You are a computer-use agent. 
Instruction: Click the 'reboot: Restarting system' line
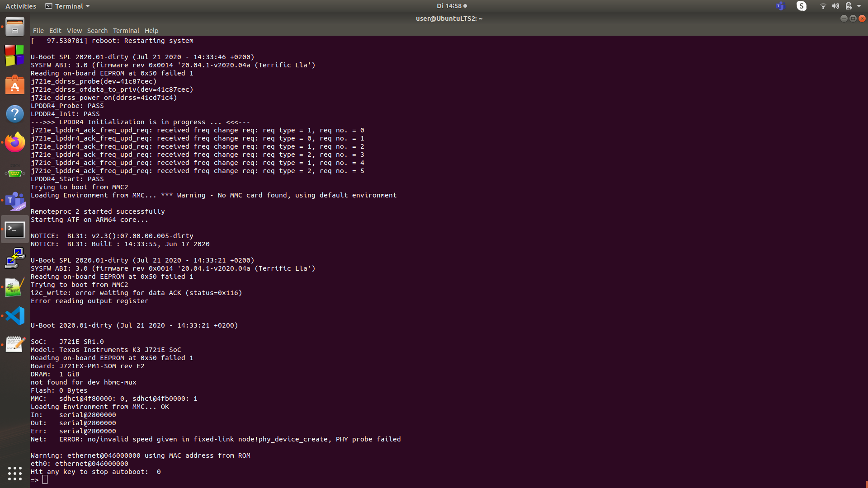click(x=112, y=41)
